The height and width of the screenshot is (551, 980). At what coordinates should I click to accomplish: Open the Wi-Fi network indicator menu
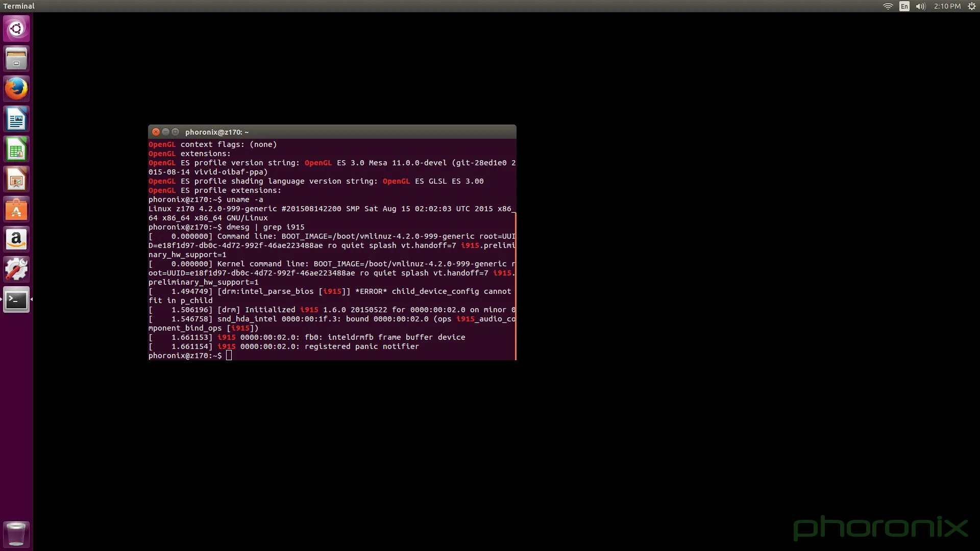(x=888, y=6)
